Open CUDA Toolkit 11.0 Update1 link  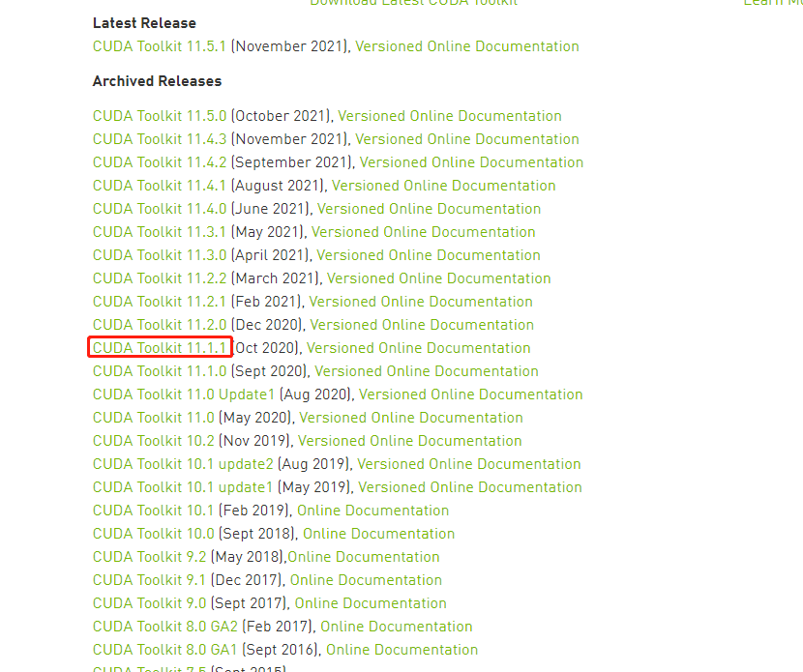pyautogui.click(x=184, y=394)
